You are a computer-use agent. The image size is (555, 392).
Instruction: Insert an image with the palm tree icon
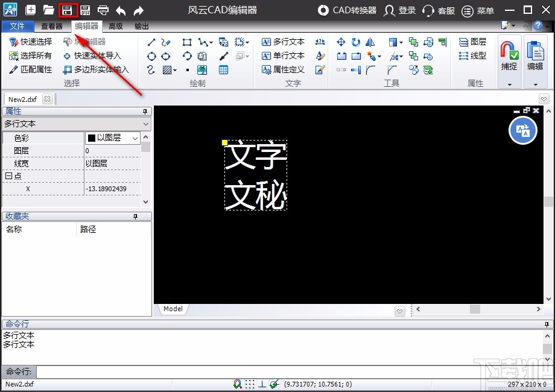coord(202,70)
